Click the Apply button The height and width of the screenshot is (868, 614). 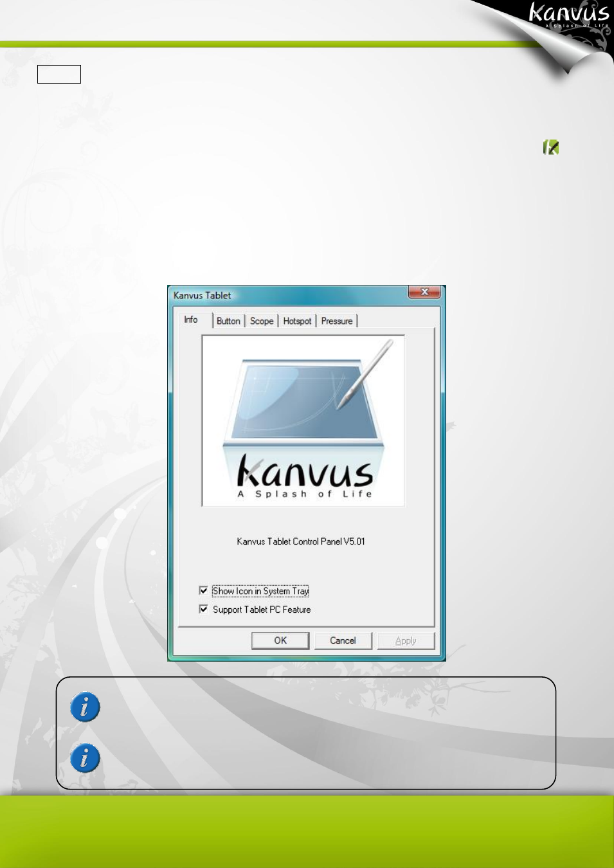[x=406, y=640]
